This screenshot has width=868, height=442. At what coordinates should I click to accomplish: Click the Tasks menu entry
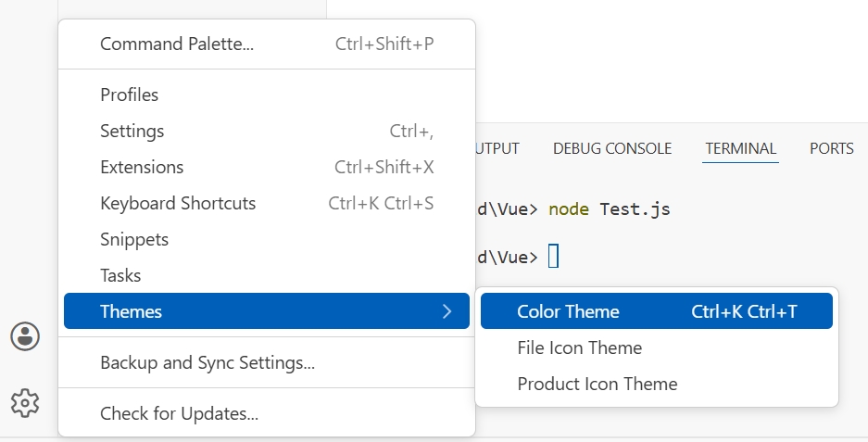click(x=120, y=275)
